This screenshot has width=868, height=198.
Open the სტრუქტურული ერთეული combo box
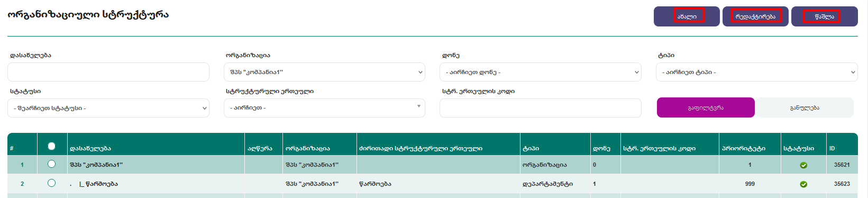pyautogui.click(x=325, y=108)
